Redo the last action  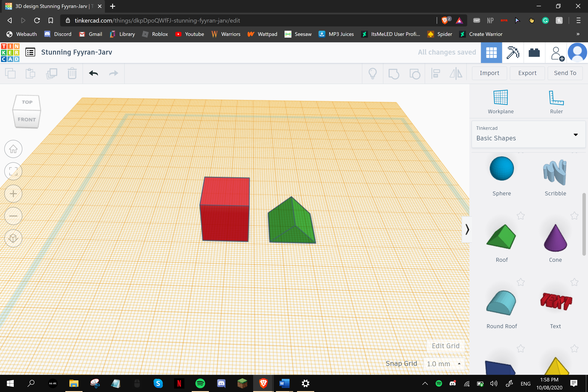(114, 73)
